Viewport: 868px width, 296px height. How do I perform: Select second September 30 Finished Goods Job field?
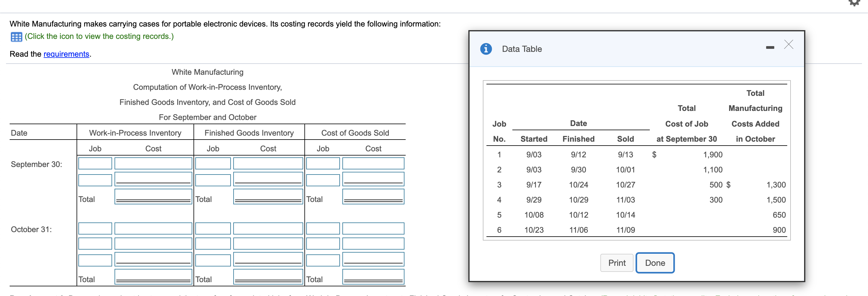pos(213,180)
